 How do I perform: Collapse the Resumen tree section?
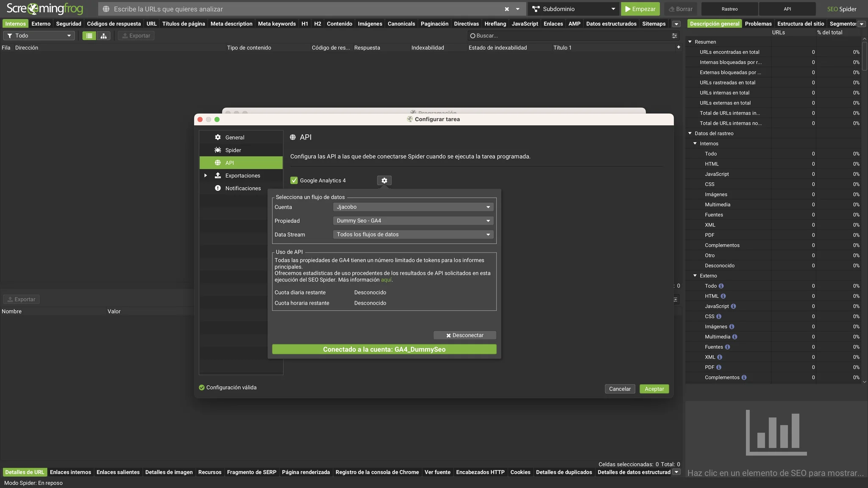690,42
